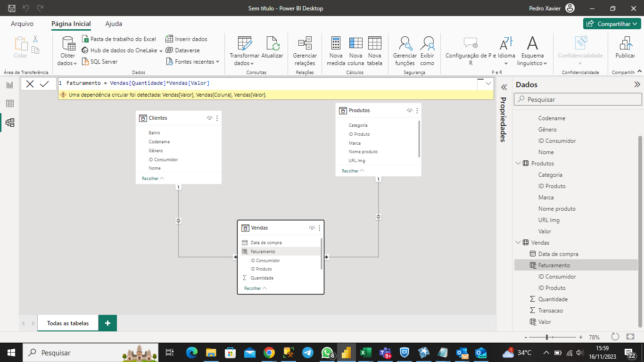
Task: Collapse the Produtos node in Dados
Action: click(519, 164)
